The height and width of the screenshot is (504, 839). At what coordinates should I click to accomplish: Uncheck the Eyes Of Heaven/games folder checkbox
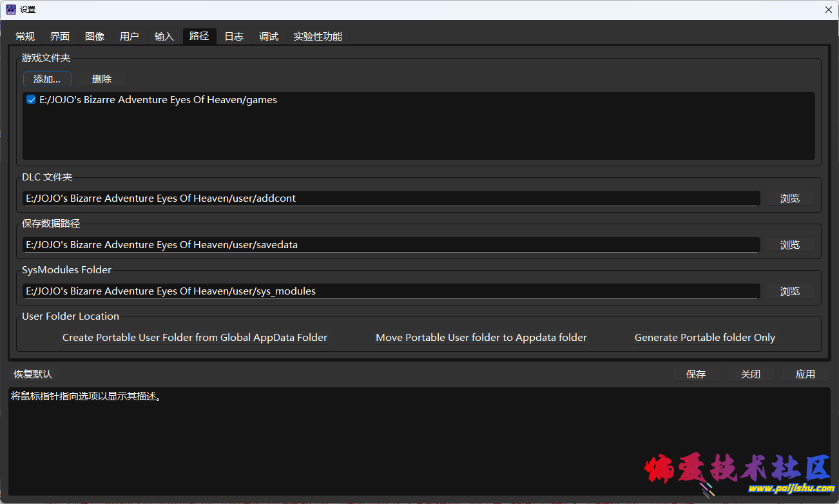click(x=31, y=100)
